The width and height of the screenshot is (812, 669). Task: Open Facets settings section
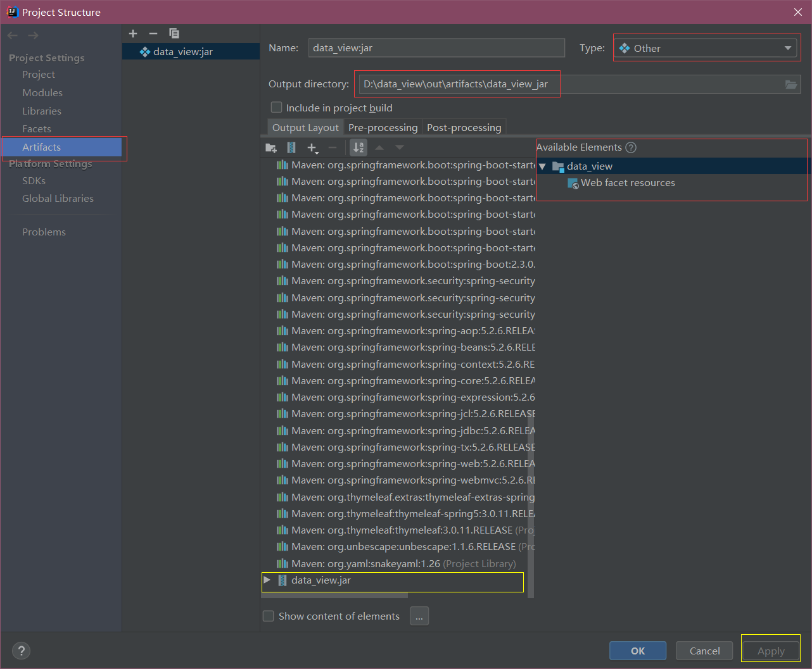[x=37, y=129]
